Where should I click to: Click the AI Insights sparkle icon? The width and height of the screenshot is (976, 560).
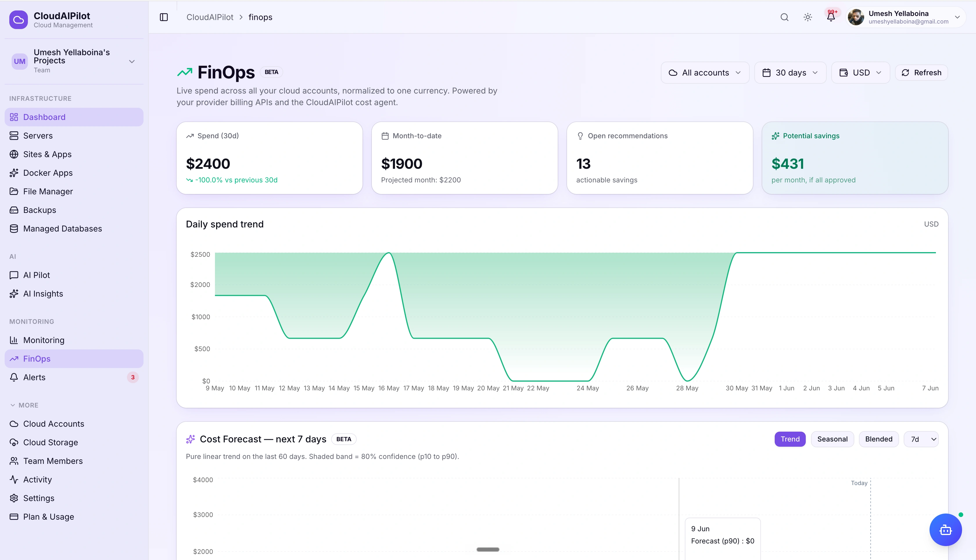pos(14,294)
